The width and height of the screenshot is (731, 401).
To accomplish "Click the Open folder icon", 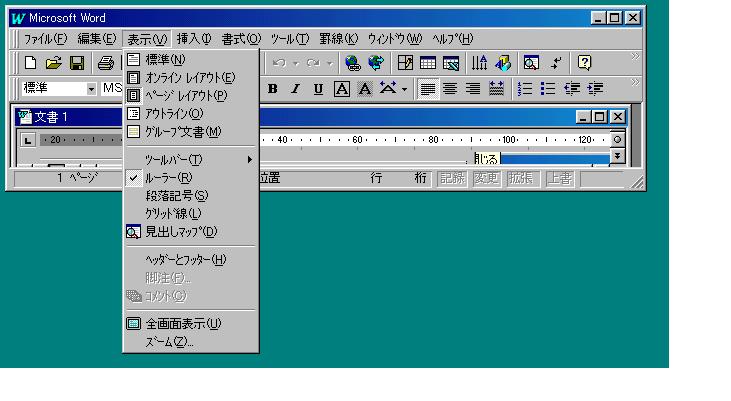I will point(54,62).
